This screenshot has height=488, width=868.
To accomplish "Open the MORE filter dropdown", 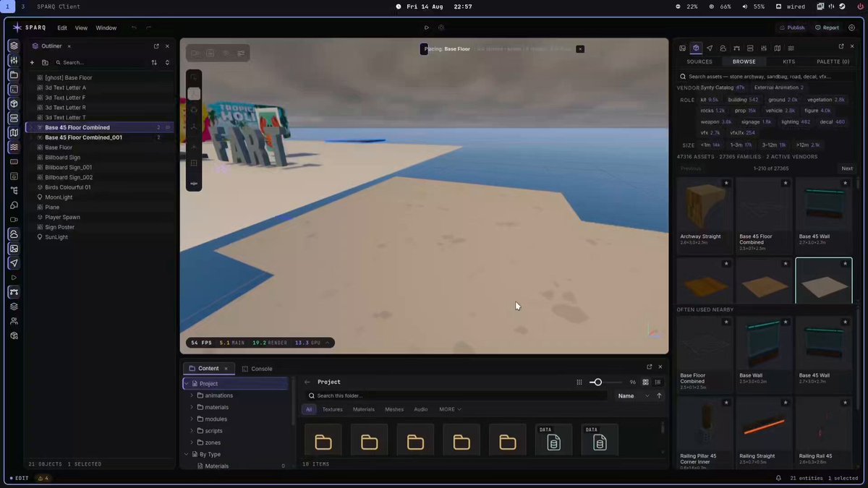I will (x=450, y=409).
